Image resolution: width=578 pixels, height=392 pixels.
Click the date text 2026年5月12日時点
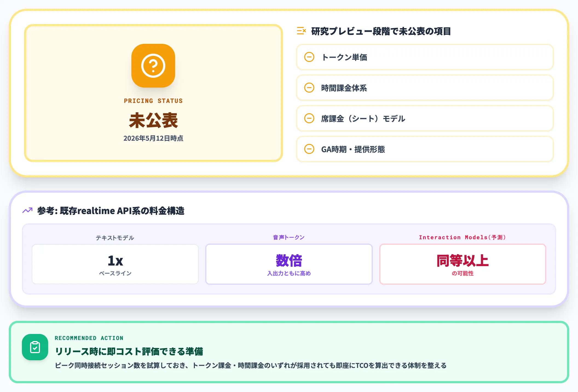pos(153,138)
